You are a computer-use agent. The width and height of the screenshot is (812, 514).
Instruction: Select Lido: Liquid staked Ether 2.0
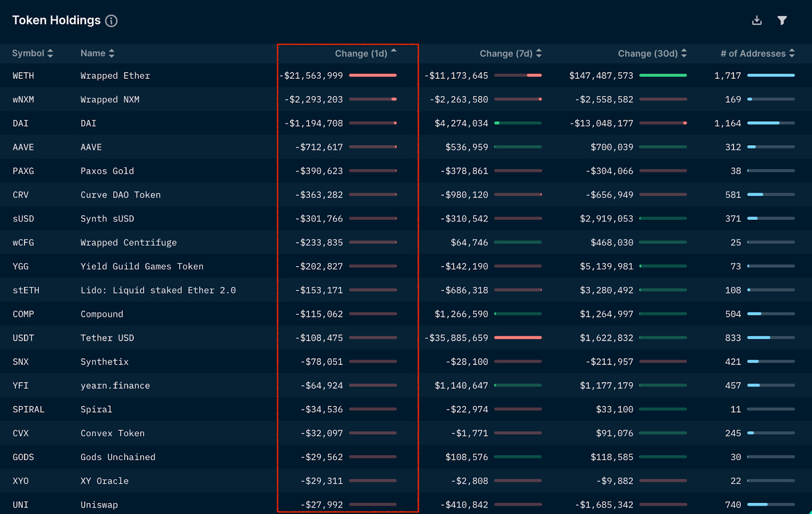coord(158,291)
